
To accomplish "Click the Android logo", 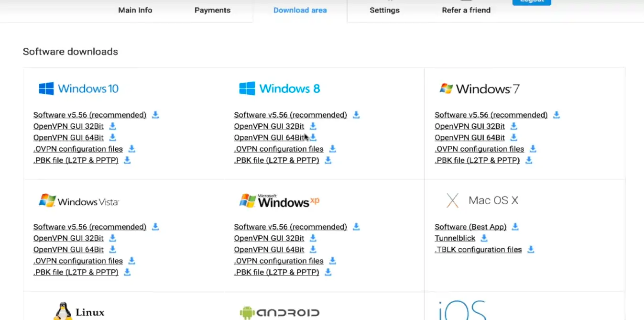I will click(279, 313).
